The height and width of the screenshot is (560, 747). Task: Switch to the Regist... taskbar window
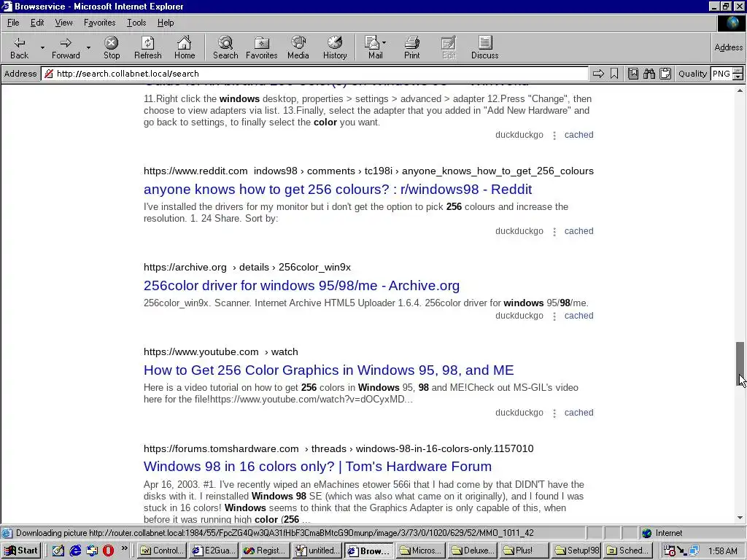265,551
